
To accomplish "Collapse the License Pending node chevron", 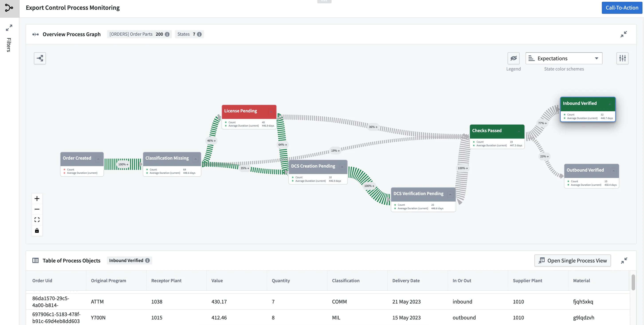I will 271,111.
